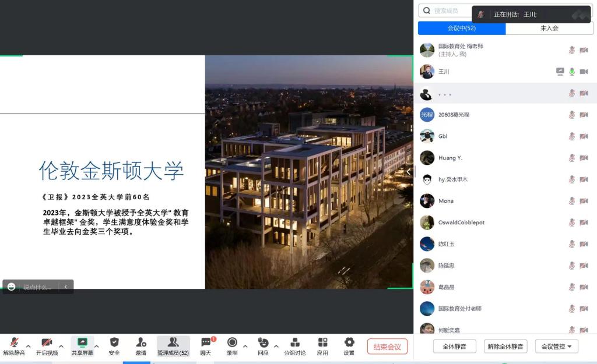Click the 光程 avatar of 20608葛光程
The height and width of the screenshot is (364, 597).
[427, 115]
